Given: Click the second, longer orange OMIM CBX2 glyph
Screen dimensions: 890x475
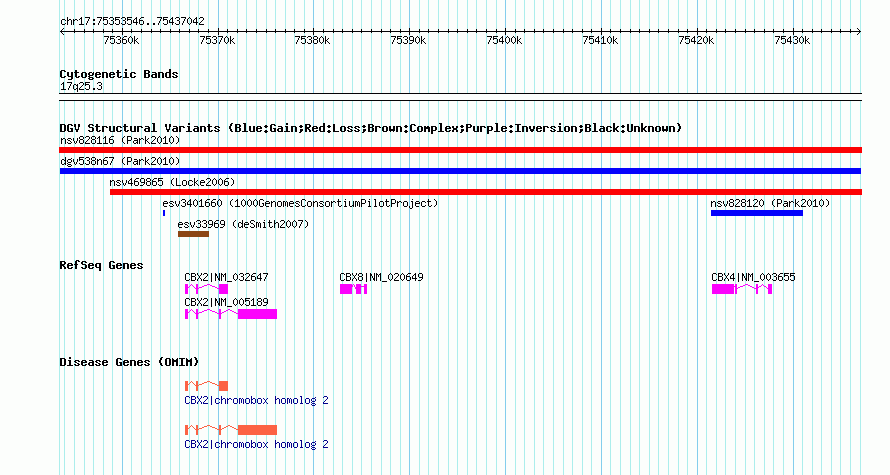Looking at the screenshot, I should pos(230,430).
